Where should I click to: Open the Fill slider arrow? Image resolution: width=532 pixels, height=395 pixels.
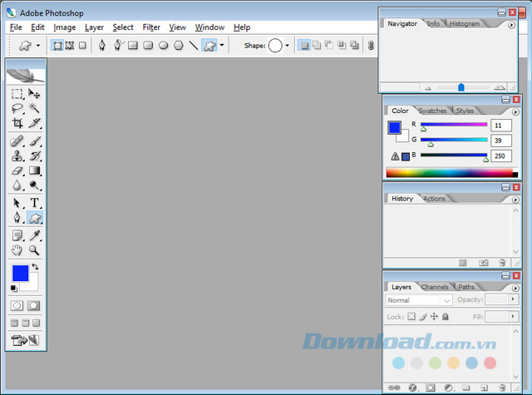pos(513,317)
